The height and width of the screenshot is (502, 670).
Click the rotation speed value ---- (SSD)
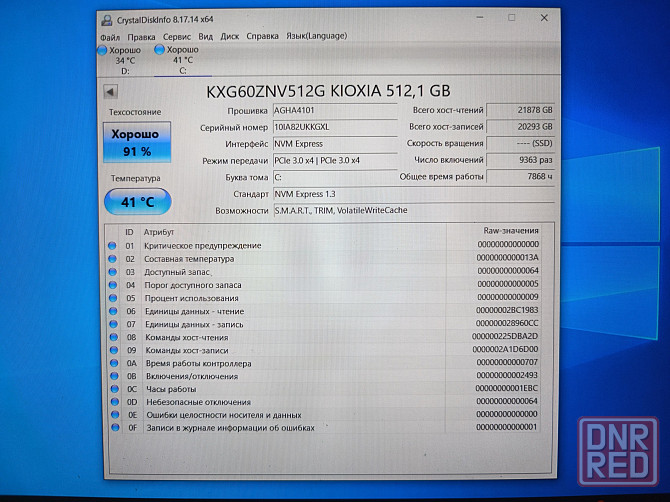(520, 144)
